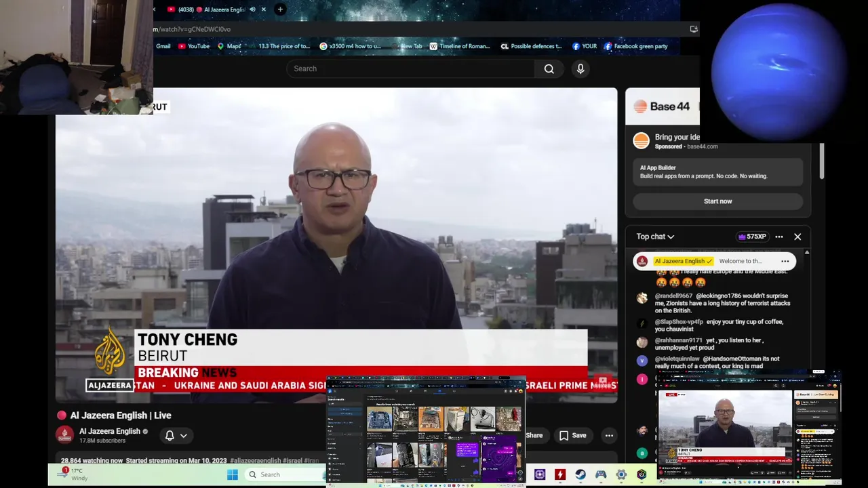Open the red lightning-bolt taskbar app icon
868x488 pixels.
[560, 474]
